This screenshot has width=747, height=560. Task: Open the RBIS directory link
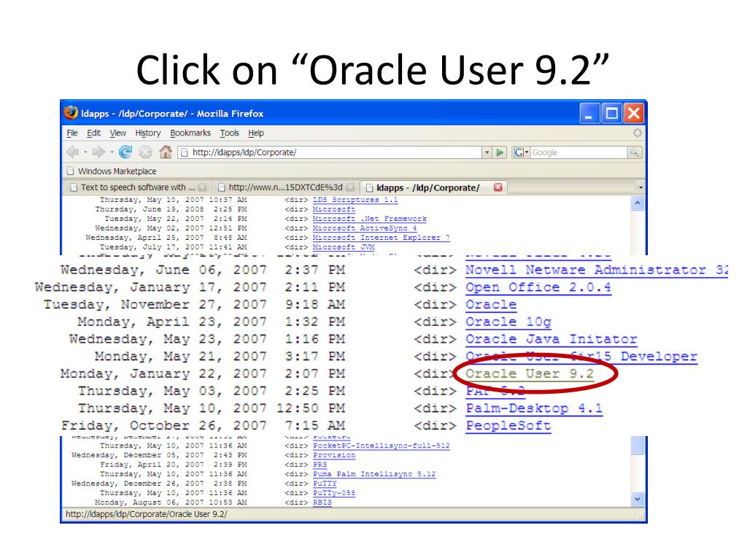coord(322,502)
